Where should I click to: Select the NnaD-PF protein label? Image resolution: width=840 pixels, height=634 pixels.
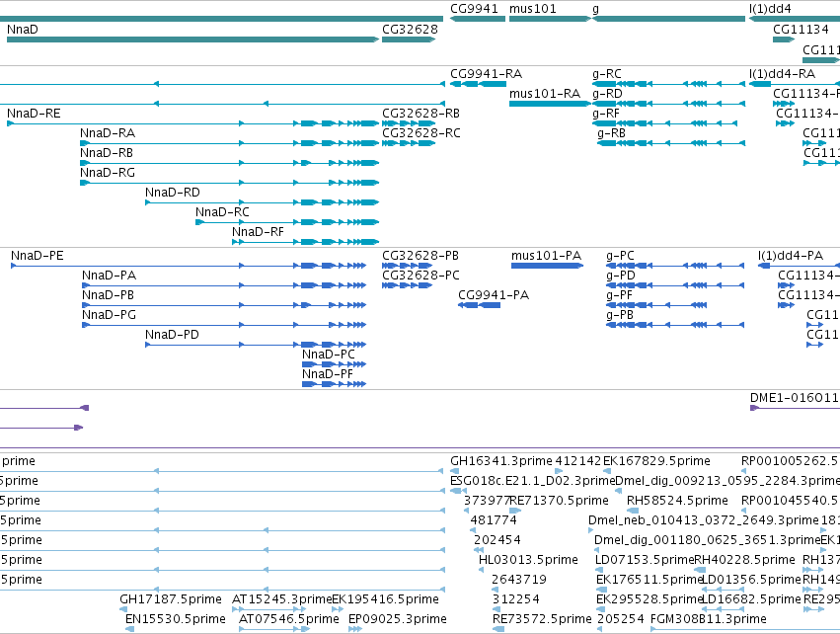click(x=328, y=374)
